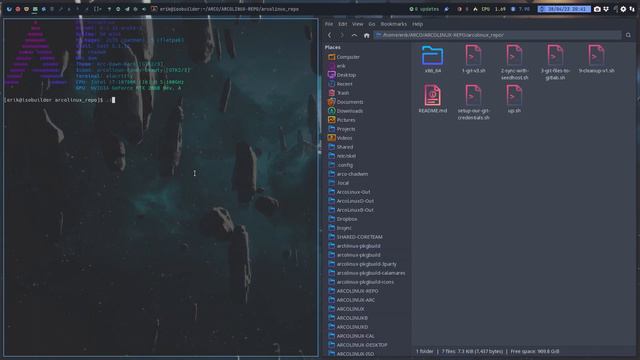Image resolution: width=640 pixels, height=360 pixels.
Task: Open the ArcoLinux-Out bookmark
Action: pyautogui.click(x=349, y=192)
